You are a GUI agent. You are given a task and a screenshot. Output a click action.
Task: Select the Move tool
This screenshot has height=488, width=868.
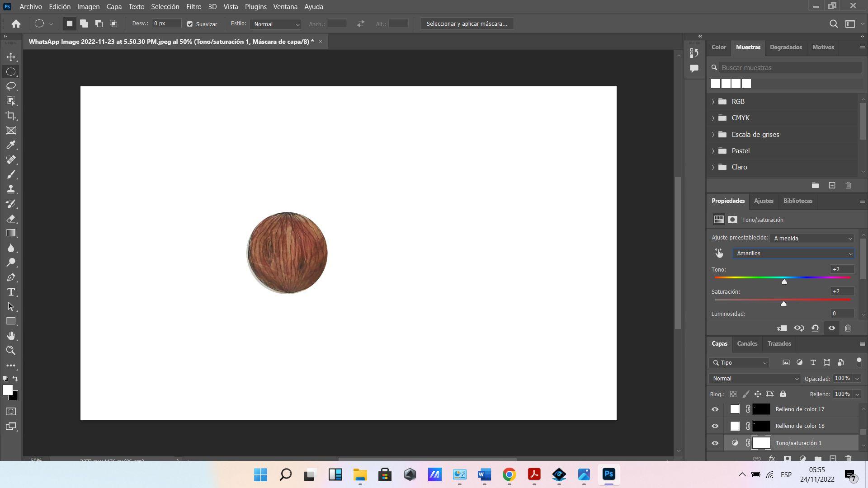coord(11,57)
